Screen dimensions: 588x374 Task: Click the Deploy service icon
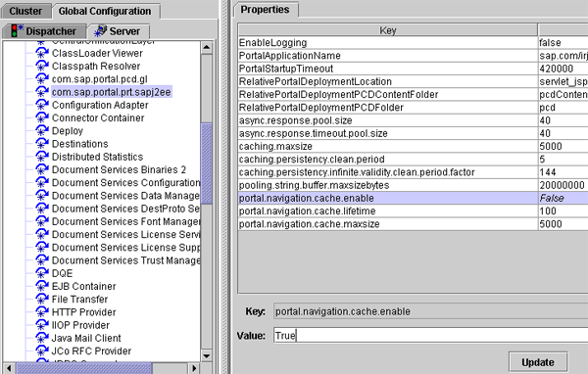pos(42,131)
